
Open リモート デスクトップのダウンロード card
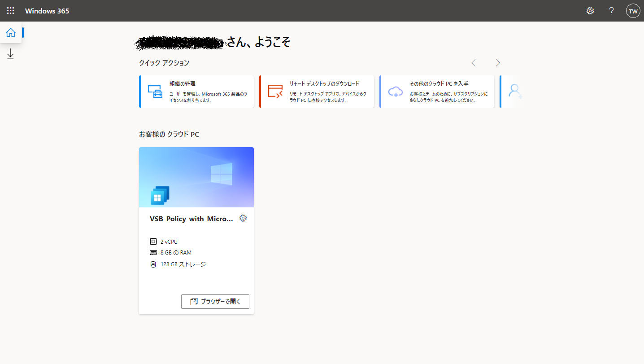(317, 92)
